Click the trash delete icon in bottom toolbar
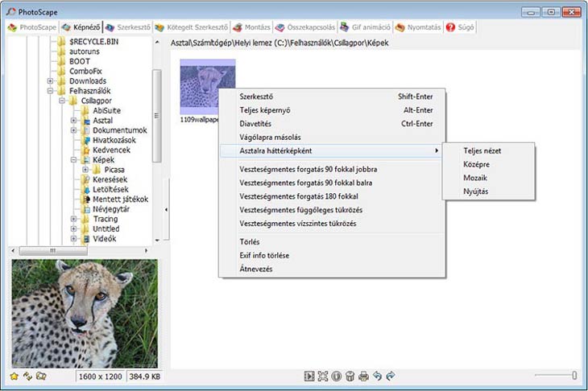The image size is (588, 391). click(x=350, y=376)
